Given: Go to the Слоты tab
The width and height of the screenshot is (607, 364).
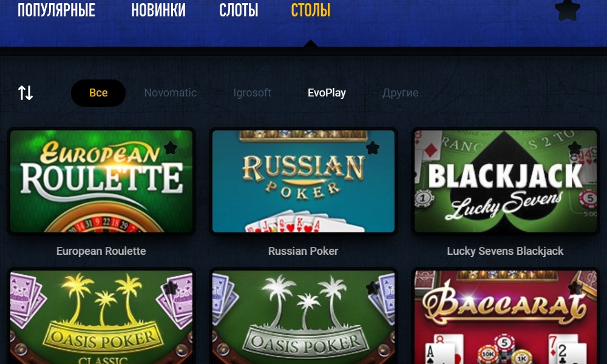Looking at the screenshot, I should coord(239,10).
